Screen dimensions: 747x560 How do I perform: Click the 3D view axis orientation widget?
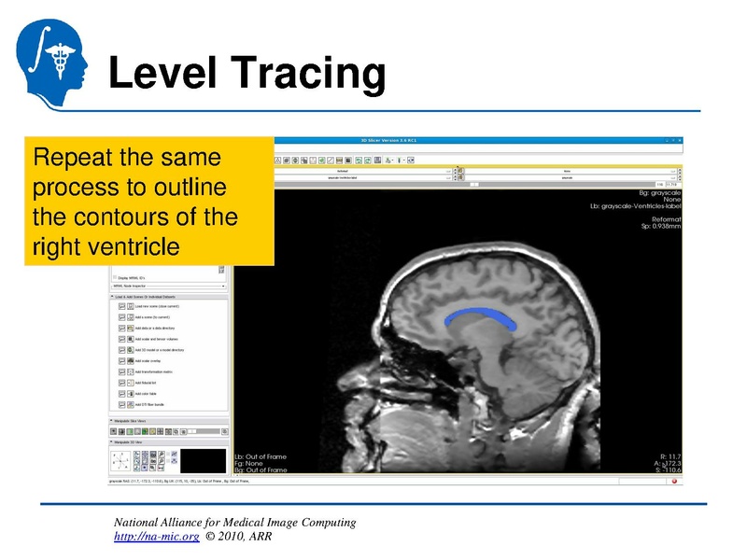pyautogui.click(x=122, y=461)
